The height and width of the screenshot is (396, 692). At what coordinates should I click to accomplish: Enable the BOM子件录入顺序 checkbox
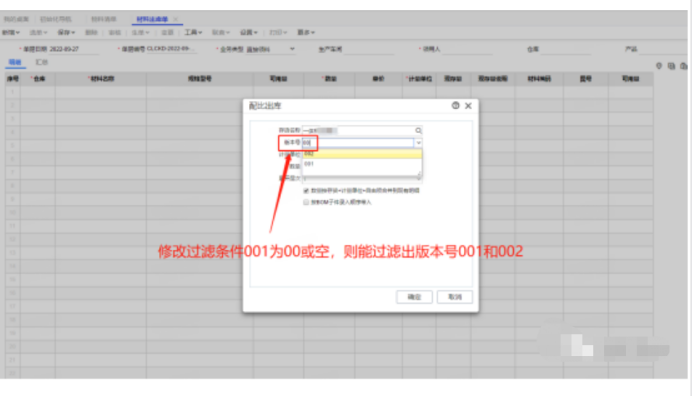click(306, 202)
